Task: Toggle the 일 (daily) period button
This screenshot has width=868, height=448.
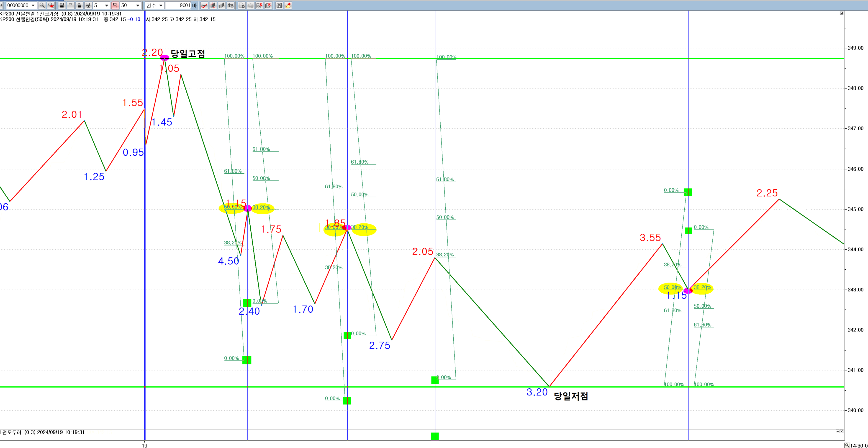Action: (62, 5)
